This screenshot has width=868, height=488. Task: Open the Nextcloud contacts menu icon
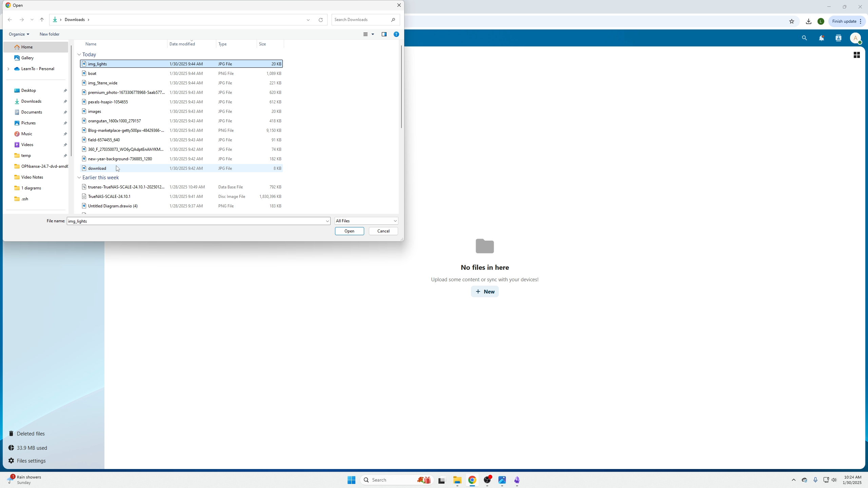pos(839,38)
